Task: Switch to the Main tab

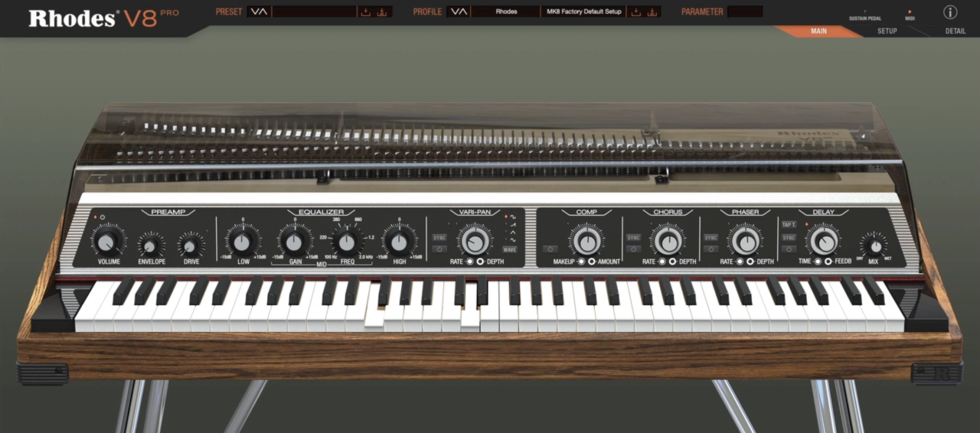Action: coord(818,31)
